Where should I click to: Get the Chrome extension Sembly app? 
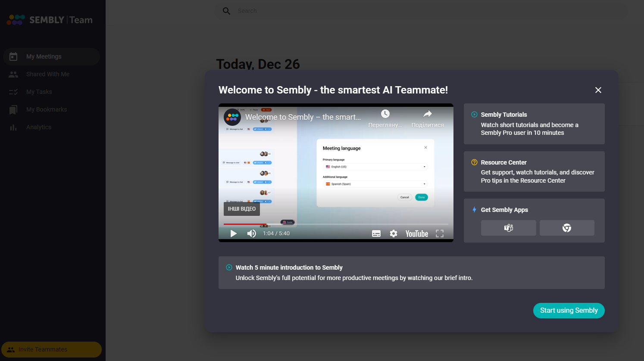[567, 228]
